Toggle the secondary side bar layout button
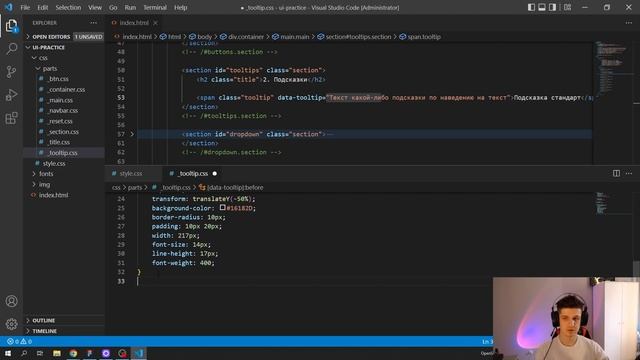The height and width of the screenshot is (360, 640). [x=552, y=7]
